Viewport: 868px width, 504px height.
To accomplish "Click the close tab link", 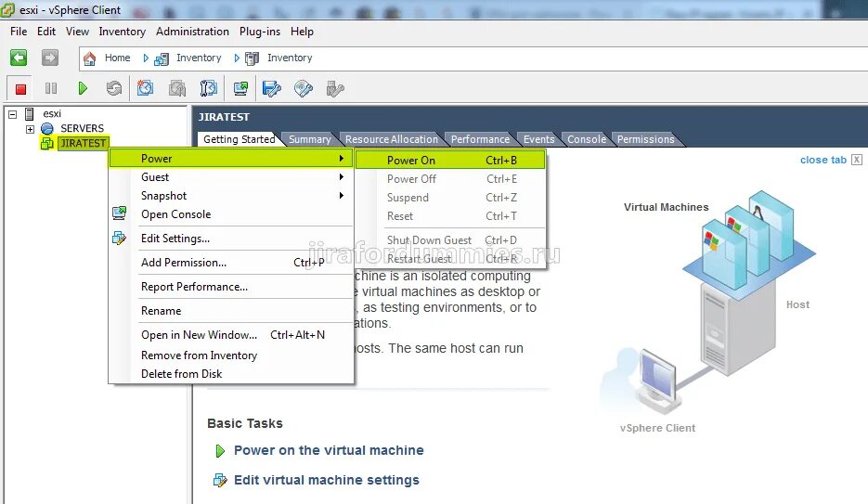I will pyautogui.click(x=823, y=160).
